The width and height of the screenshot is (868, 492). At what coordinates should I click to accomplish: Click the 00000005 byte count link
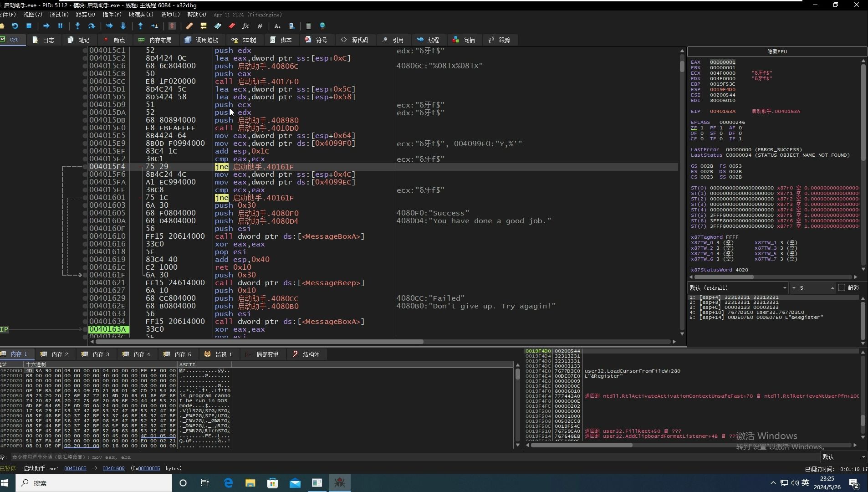[x=149, y=468]
